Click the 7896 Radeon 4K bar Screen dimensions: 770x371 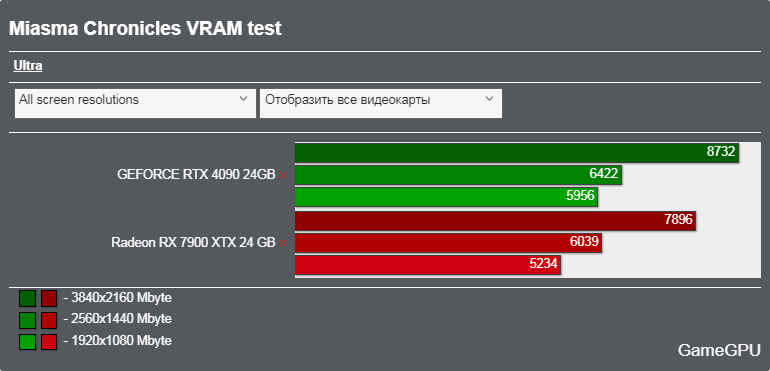pos(495,221)
